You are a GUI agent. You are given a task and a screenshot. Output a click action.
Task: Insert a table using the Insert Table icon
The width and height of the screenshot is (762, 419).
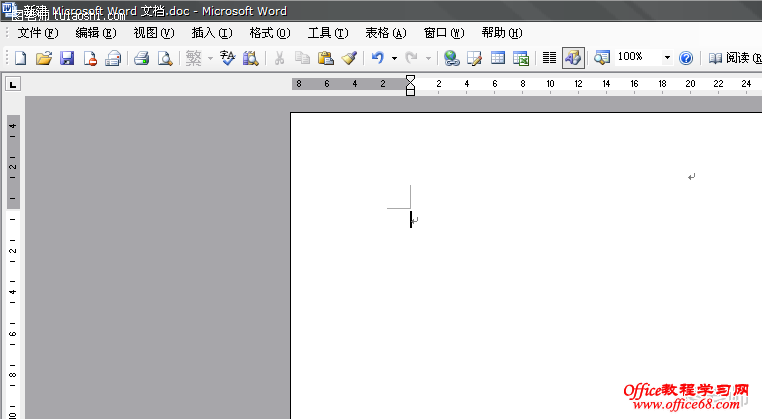point(497,58)
